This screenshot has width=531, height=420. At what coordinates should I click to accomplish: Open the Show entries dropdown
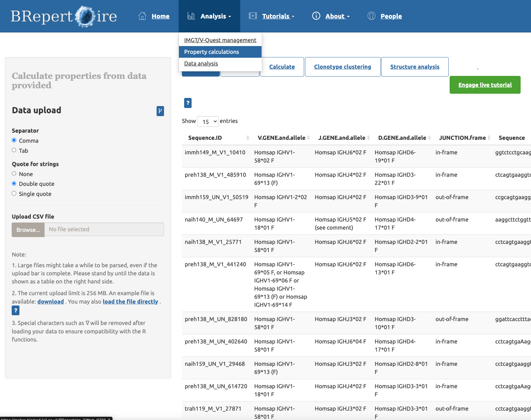coord(208,122)
